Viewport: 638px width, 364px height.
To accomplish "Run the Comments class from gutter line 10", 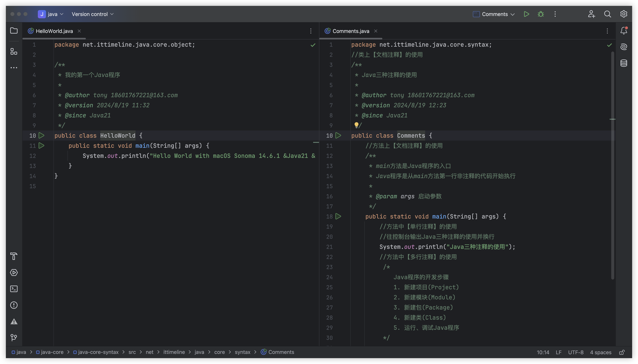I will click(338, 136).
